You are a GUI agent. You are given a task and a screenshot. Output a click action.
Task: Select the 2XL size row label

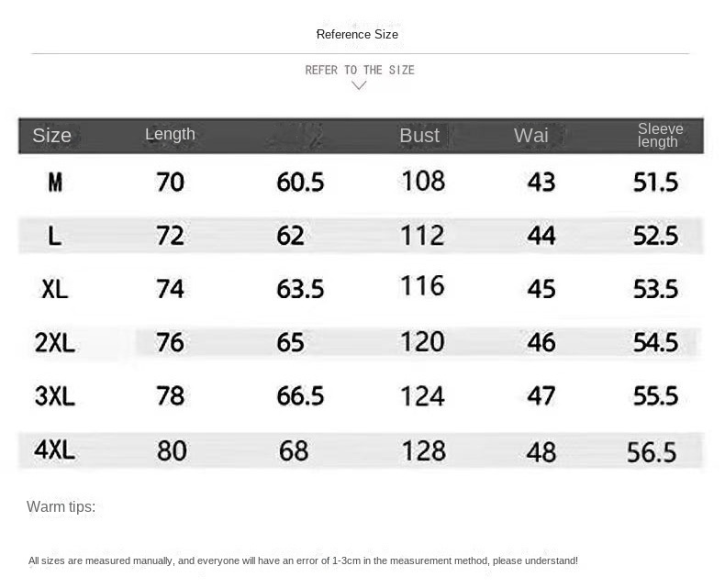tap(55, 343)
